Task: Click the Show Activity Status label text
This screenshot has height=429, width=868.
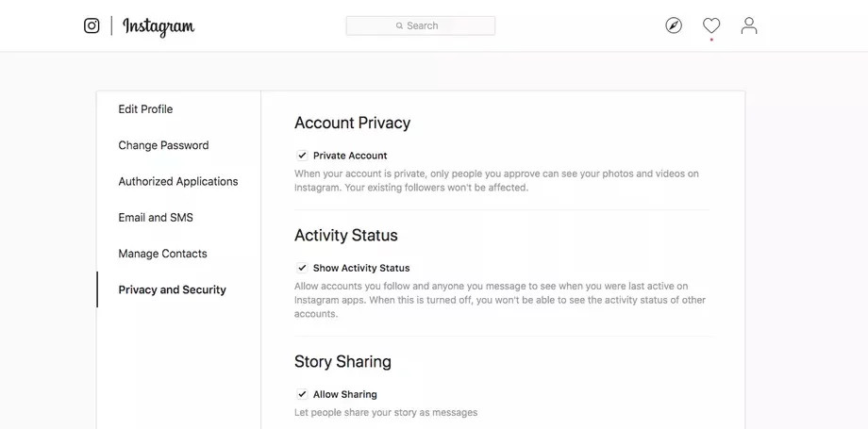Action: [x=361, y=268]
